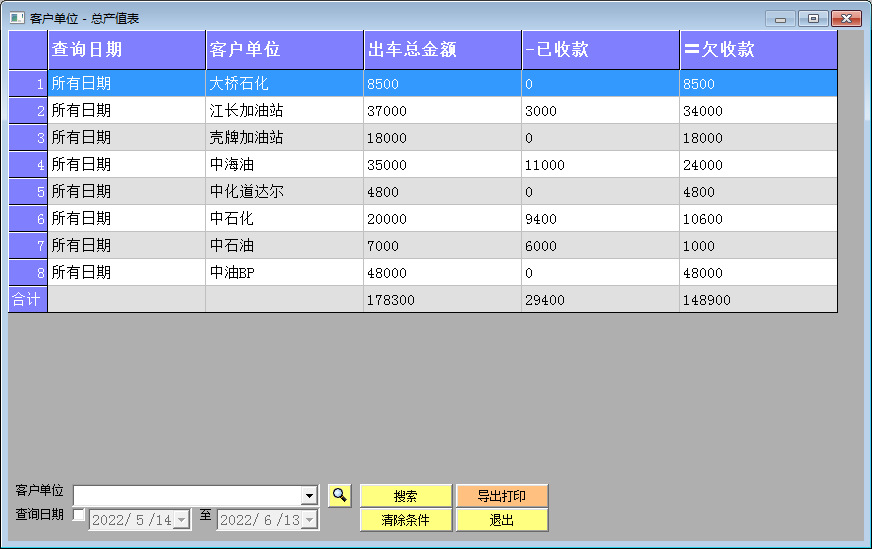
Task: Click the 3000 received payment cell
Action: [601, 110]
